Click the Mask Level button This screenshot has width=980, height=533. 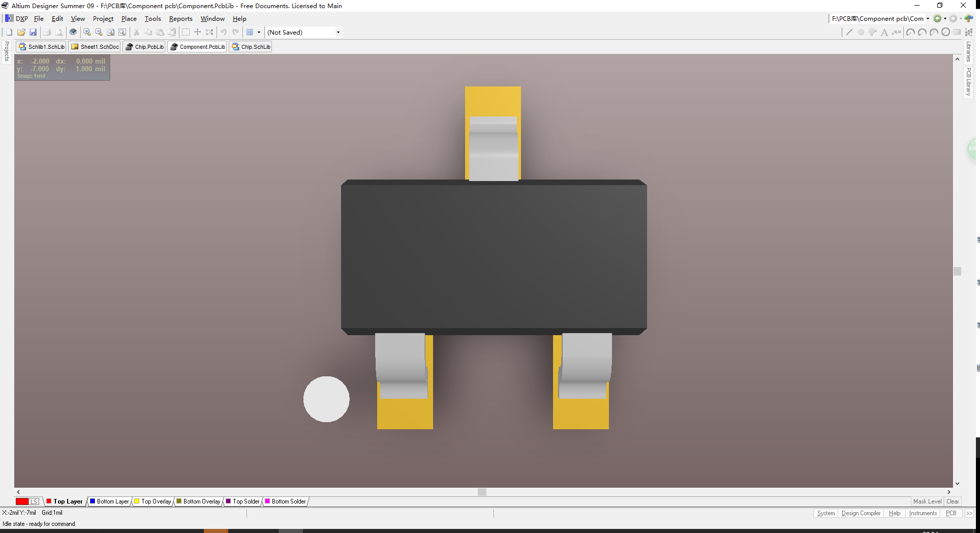pos(927,501)
